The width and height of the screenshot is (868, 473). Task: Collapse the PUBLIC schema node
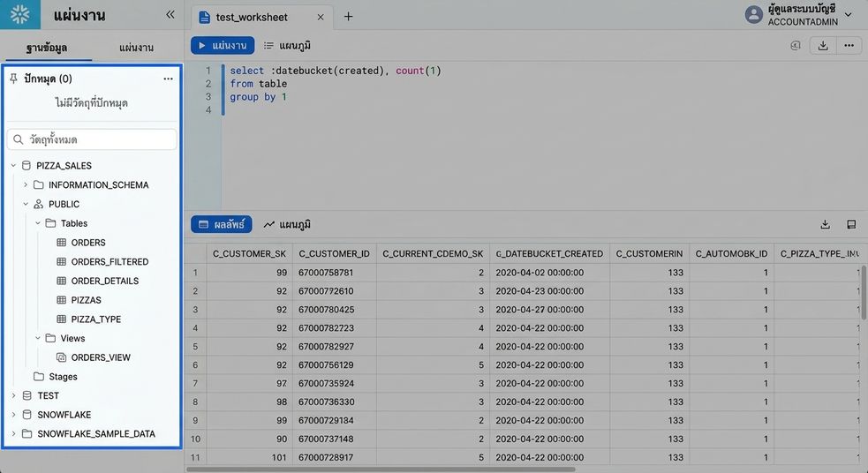tap(26, 204)
